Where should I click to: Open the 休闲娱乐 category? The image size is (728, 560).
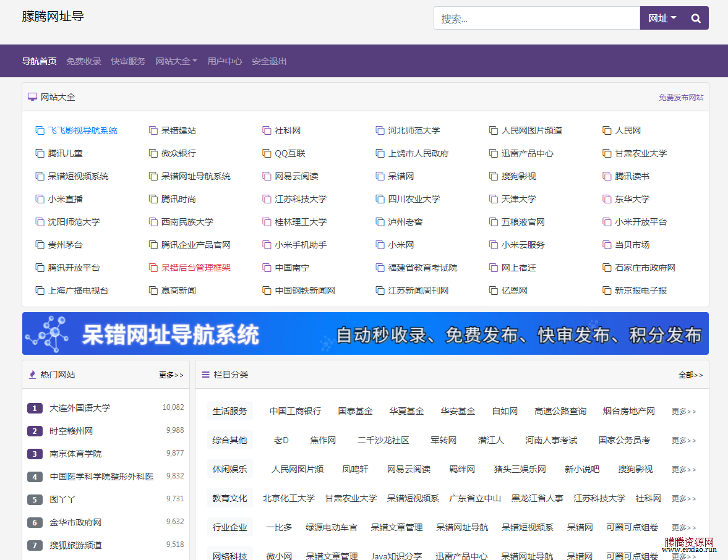coord(230,469)
